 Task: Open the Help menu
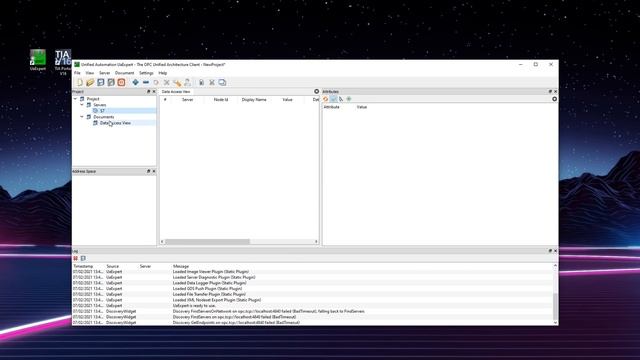tap(162, 73)
